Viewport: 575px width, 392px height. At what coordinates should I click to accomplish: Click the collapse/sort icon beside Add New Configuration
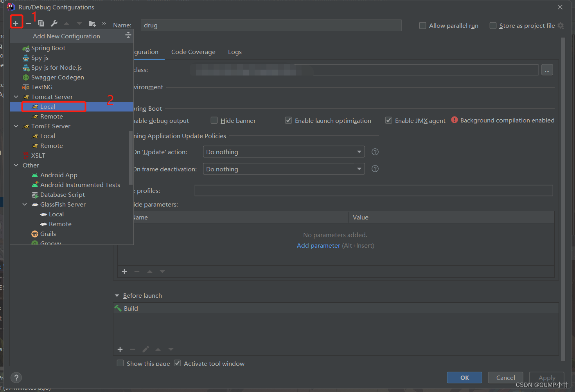coord(128,36)
